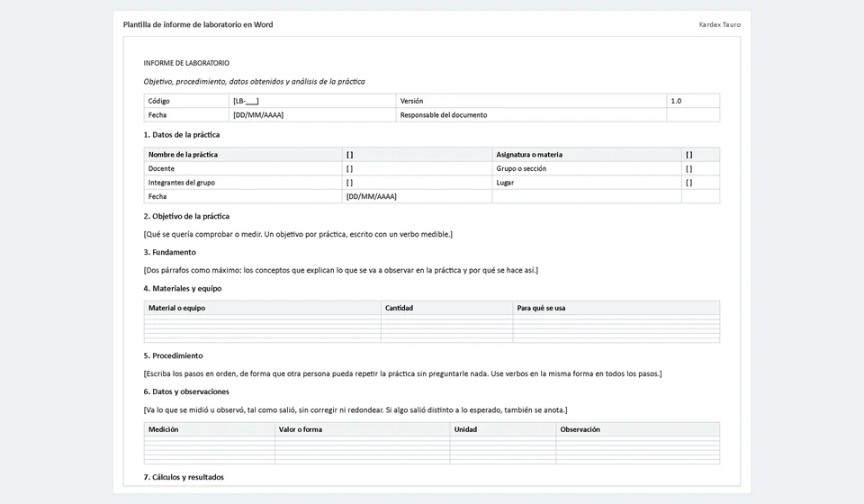Click the bracket field next to Nombre de la práctica

coord(417,155)
